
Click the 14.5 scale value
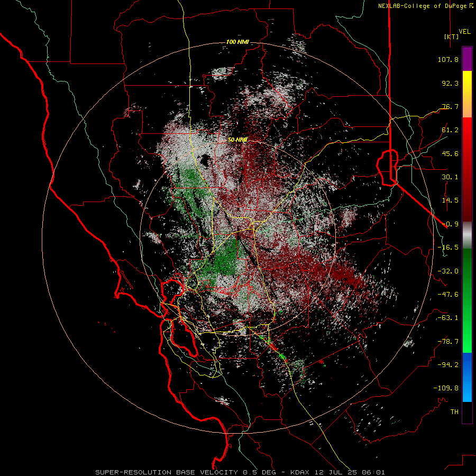(x=450, y=200)
